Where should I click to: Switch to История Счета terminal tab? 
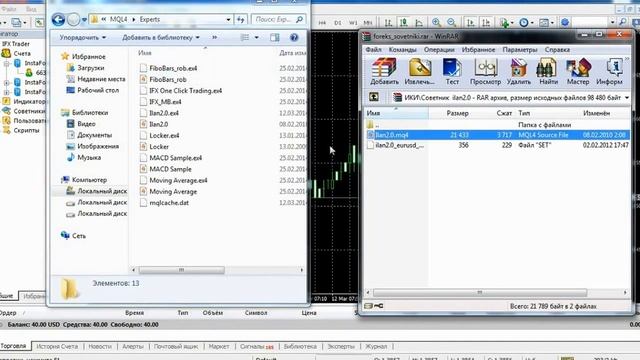pos(57,346)
